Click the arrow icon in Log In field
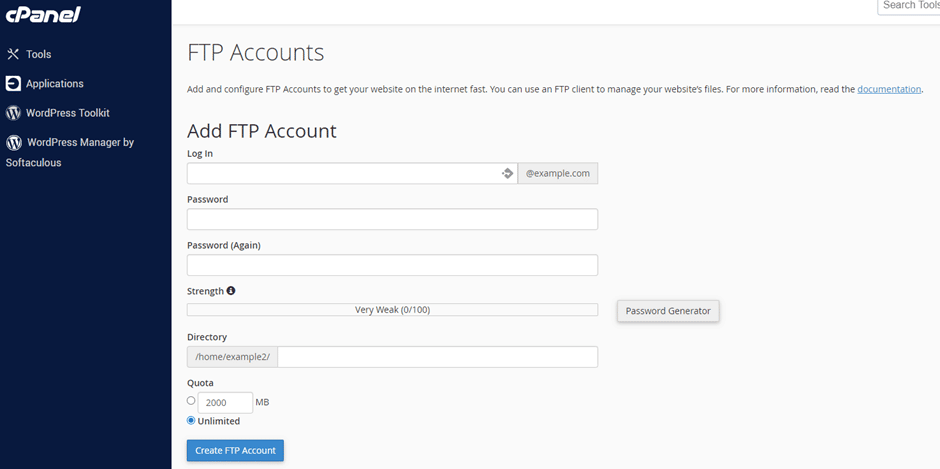This screenshot has width=940, height=469. [x=507, y=173]
